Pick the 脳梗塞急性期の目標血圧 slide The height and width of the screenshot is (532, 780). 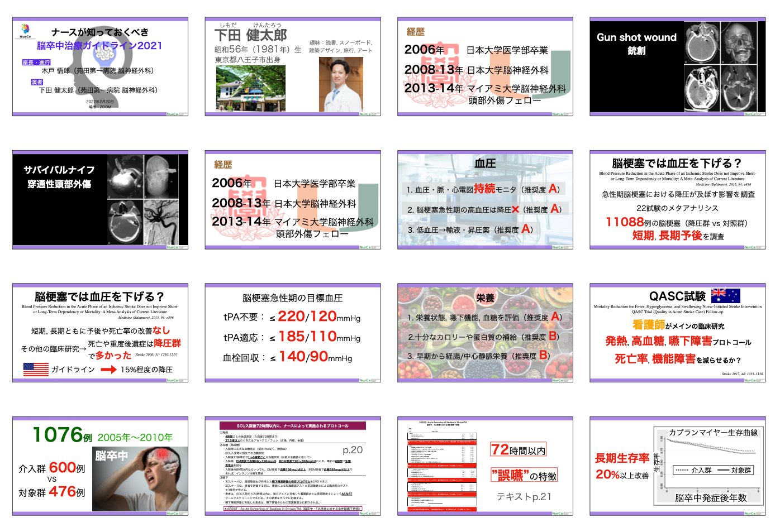click(x=293, y=333)
